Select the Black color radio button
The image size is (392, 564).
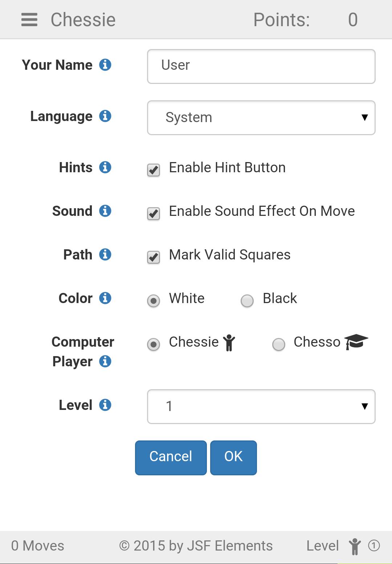point(247,301)
